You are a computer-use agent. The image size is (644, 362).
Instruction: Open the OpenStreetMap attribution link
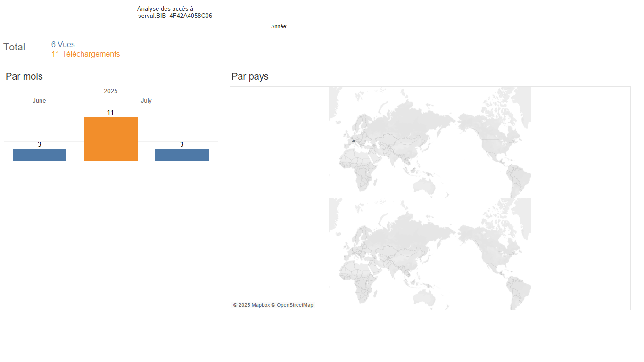tap(292, 305)
